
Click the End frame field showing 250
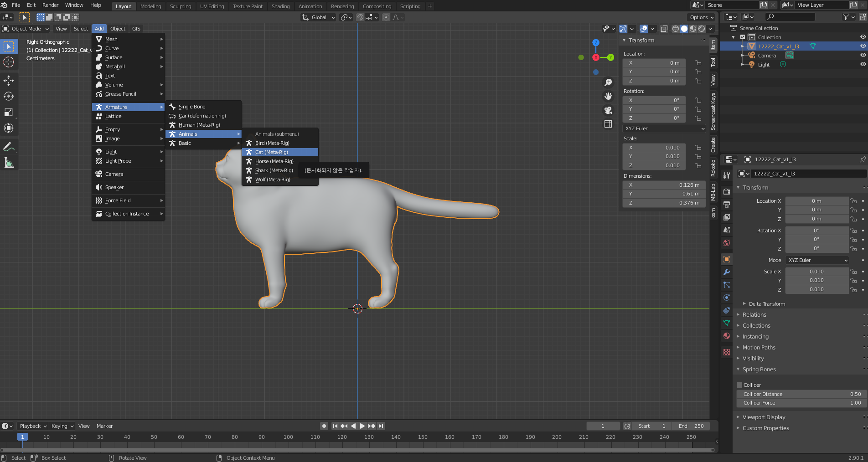tap(691, 426)
